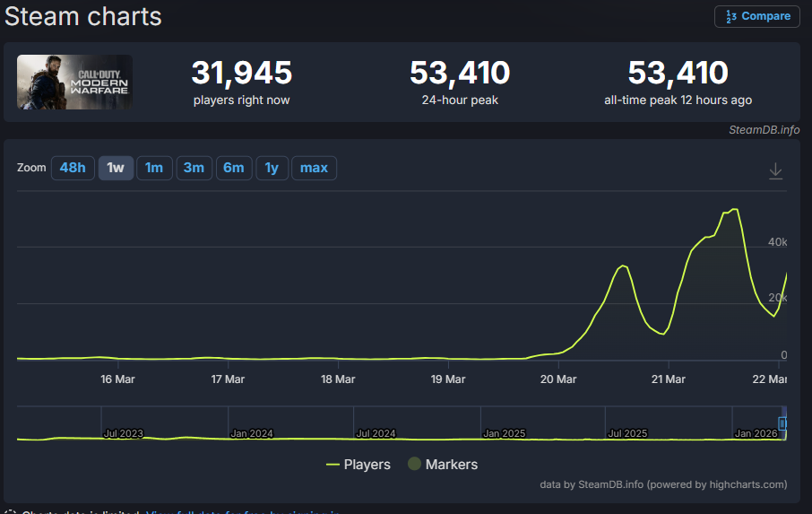Click Jul 2025 in the navigator timeline
Viewport: 812px width, 514px height.
[627, 433]
